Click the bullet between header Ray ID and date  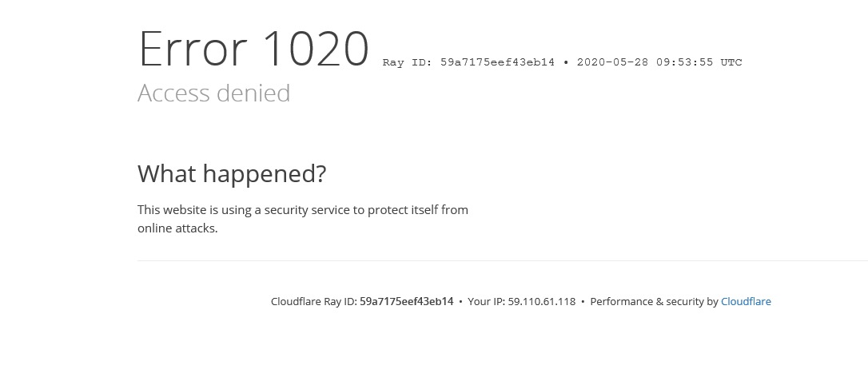[x=566, y=62]
